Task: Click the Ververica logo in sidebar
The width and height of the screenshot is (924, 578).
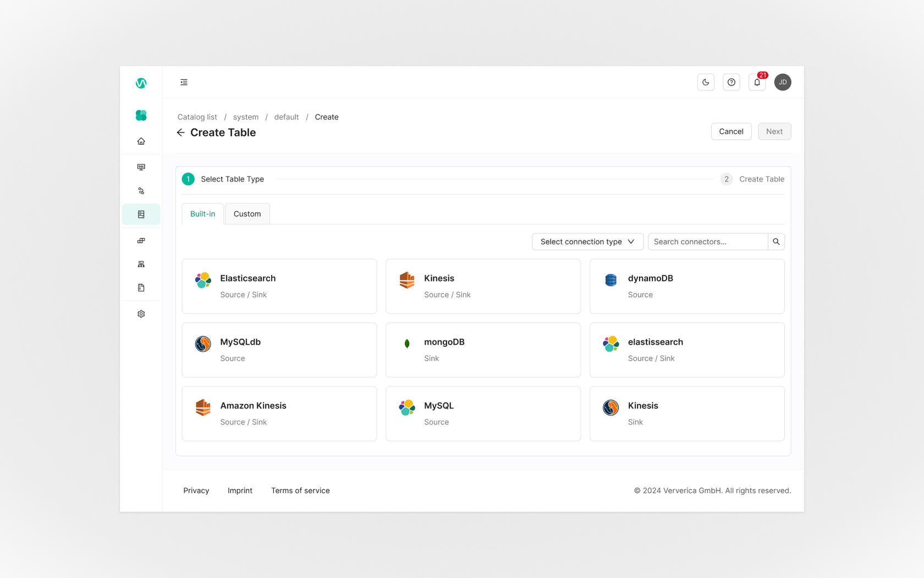Action: [x=141, y=83]
